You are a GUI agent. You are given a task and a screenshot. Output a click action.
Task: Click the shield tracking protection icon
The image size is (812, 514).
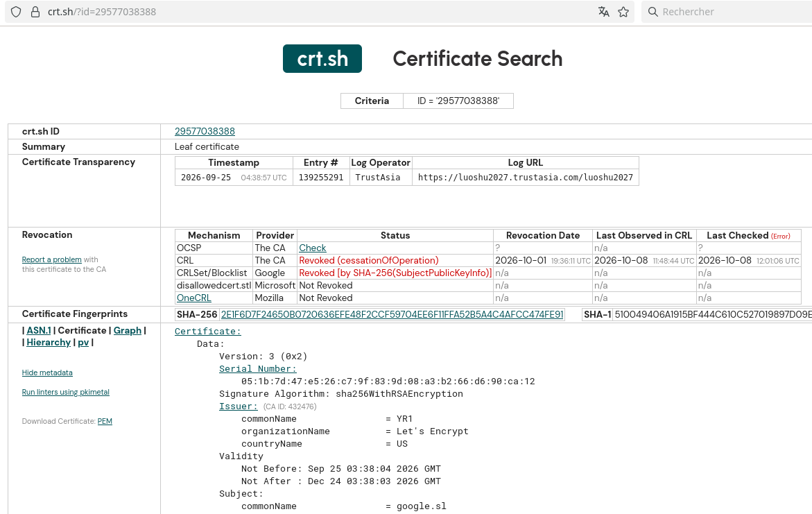(x=16, y=11)
